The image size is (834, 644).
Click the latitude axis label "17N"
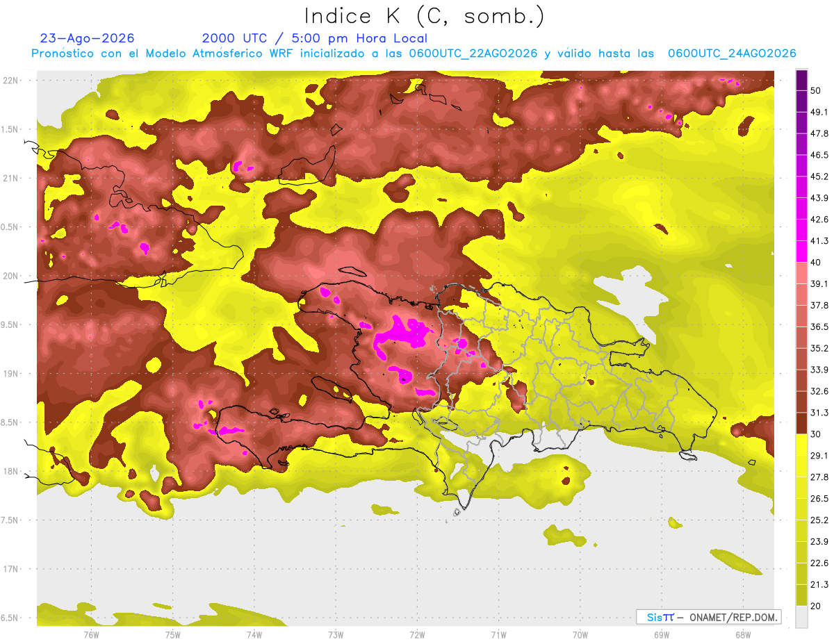[x=10, y=569]
